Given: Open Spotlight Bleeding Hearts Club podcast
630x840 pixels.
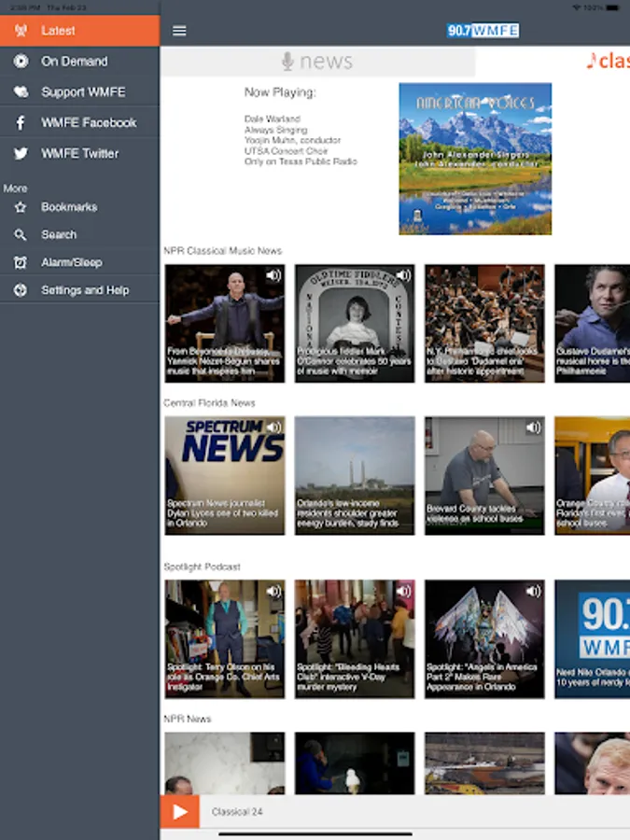Looking at the screenshot, I should pyautogui.click(x=355, y=639).
